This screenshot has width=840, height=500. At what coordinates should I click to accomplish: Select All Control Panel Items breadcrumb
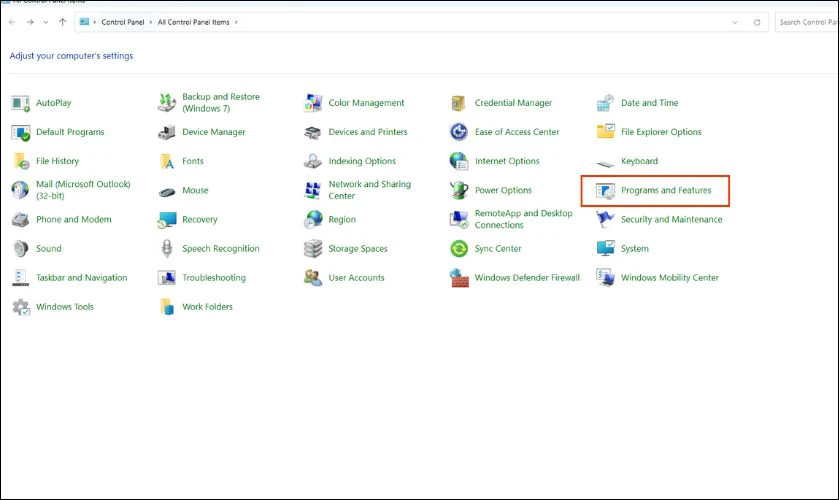[x=194, y=22]
